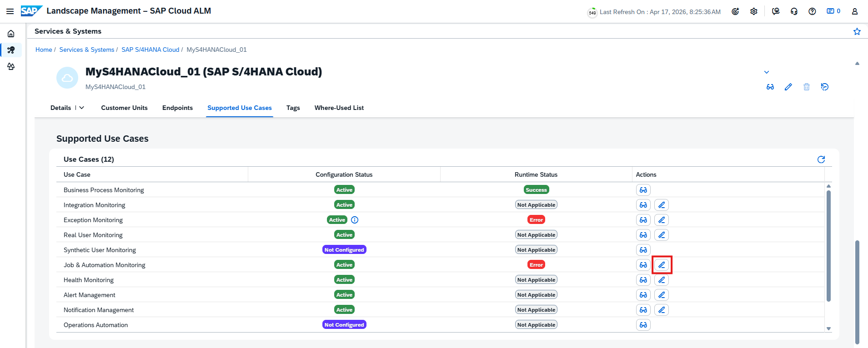
Task: Edit Job & Automation Monitoring configuration
Action: pyautogui.click(x=662, y=265)
